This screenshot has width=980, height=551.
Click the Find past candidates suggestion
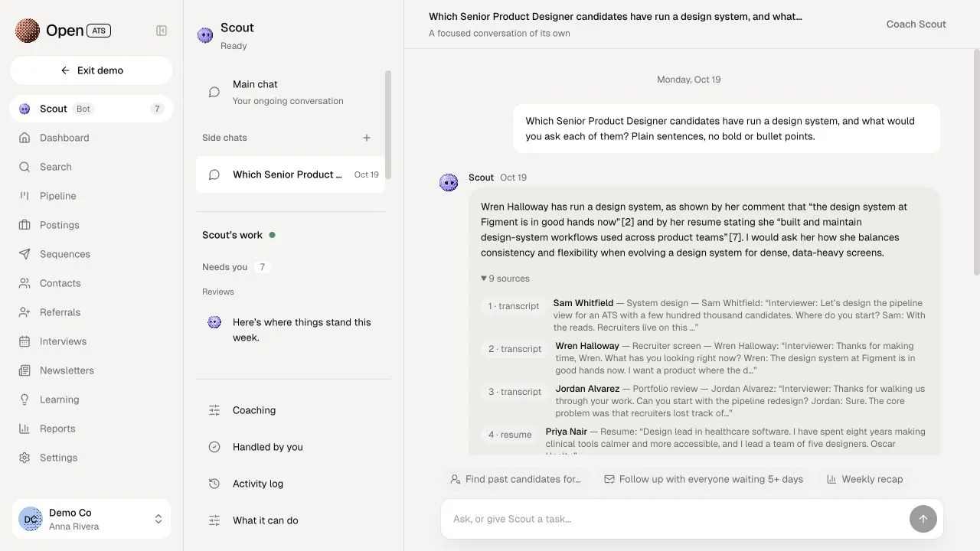(x=516, y=479)
